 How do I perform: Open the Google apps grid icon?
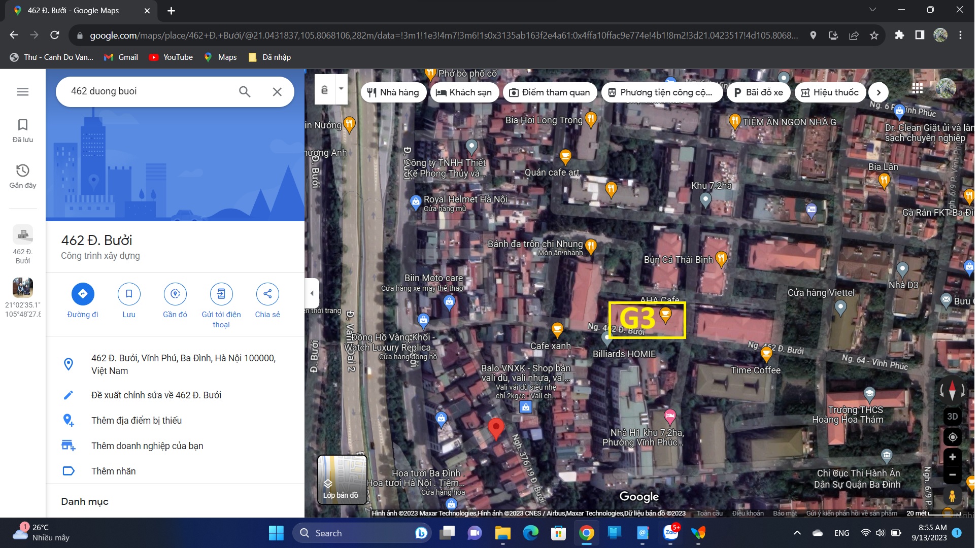click(x=917, y=89)
